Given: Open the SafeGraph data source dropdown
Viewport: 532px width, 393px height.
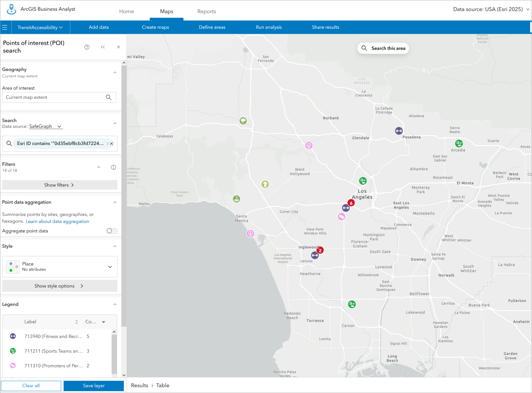Looking at the screenshot, I should coord(45,126).
